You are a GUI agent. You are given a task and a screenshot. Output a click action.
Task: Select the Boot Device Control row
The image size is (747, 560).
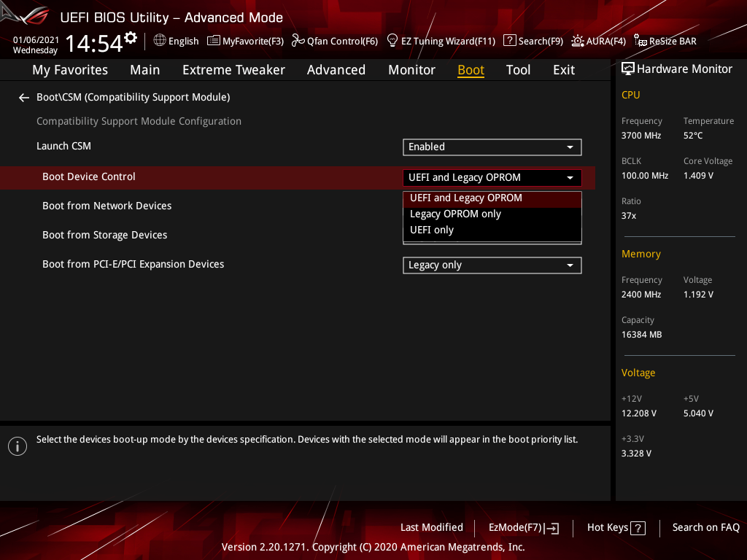click(298, 178)
